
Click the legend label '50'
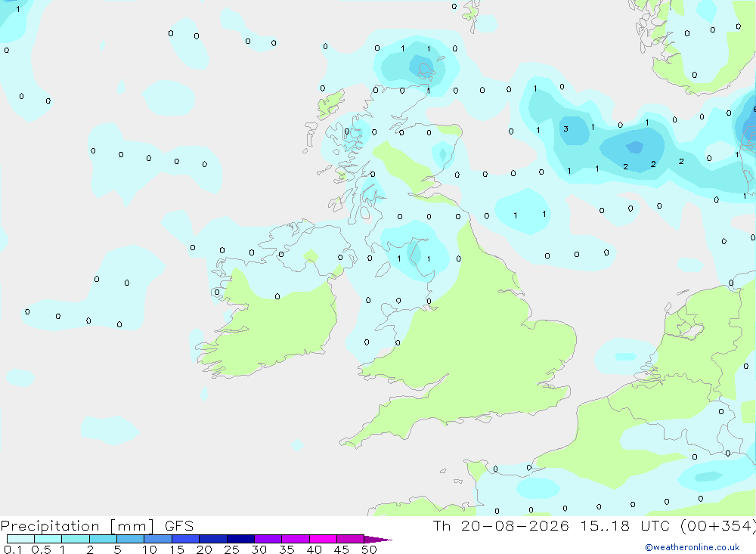pos(369,549)
